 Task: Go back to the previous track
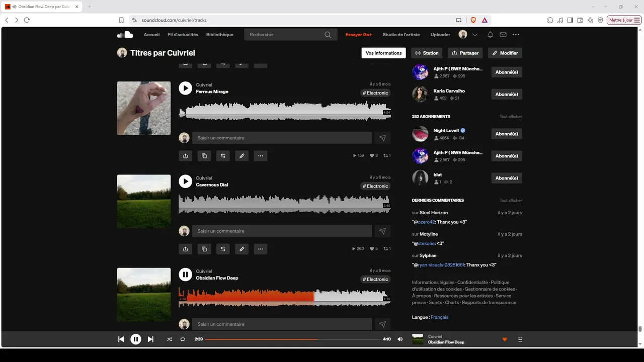(x=121, y=339)
